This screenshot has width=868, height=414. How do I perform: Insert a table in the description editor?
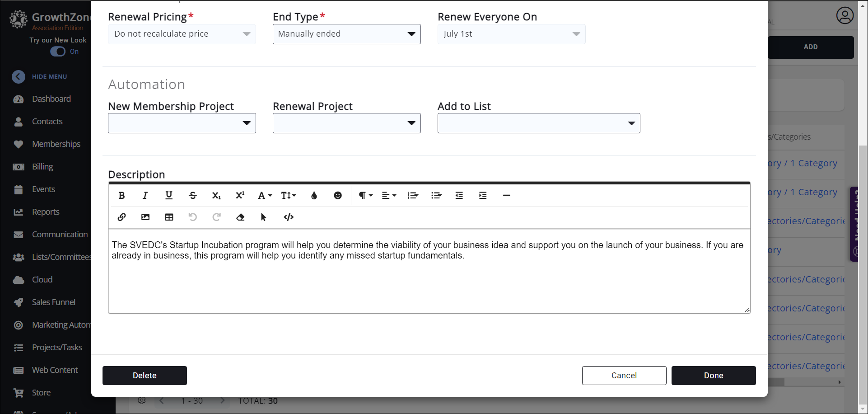coord(169,217)
